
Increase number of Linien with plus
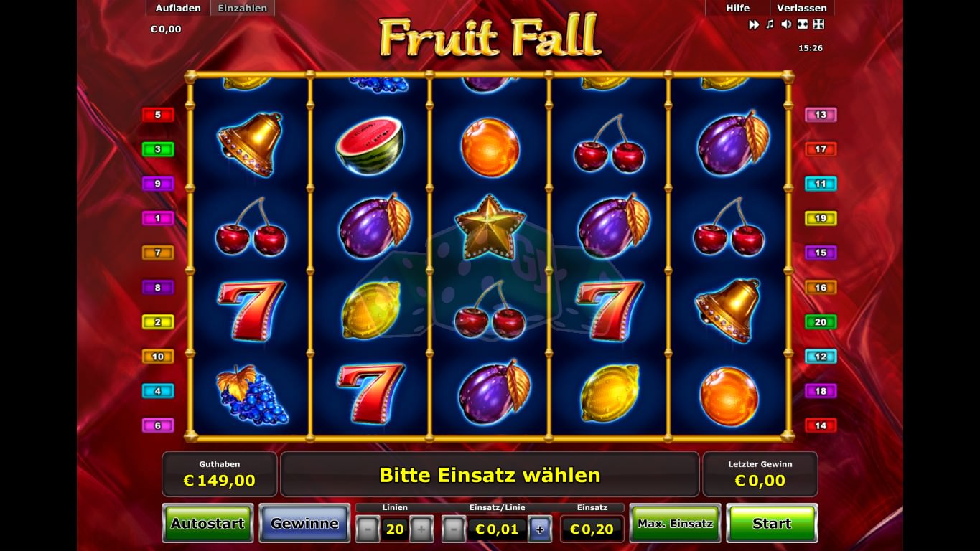pyautogui.click(x=422, y=530)
